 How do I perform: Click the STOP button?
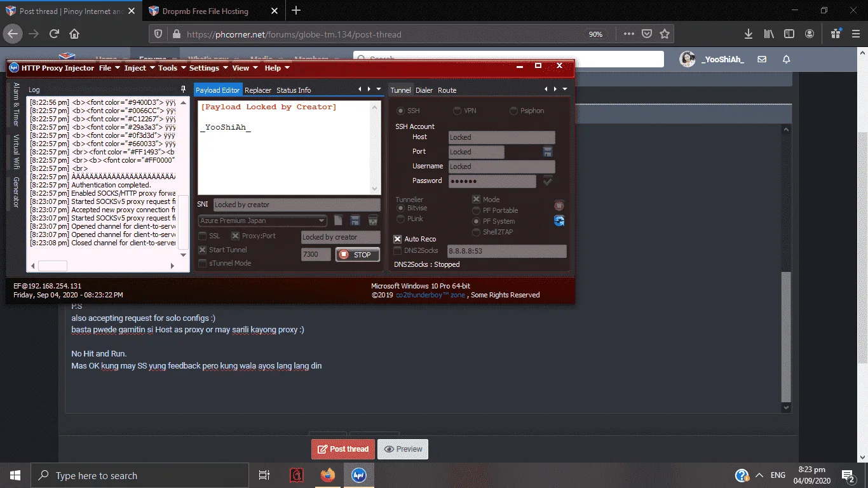click(357, 255)
